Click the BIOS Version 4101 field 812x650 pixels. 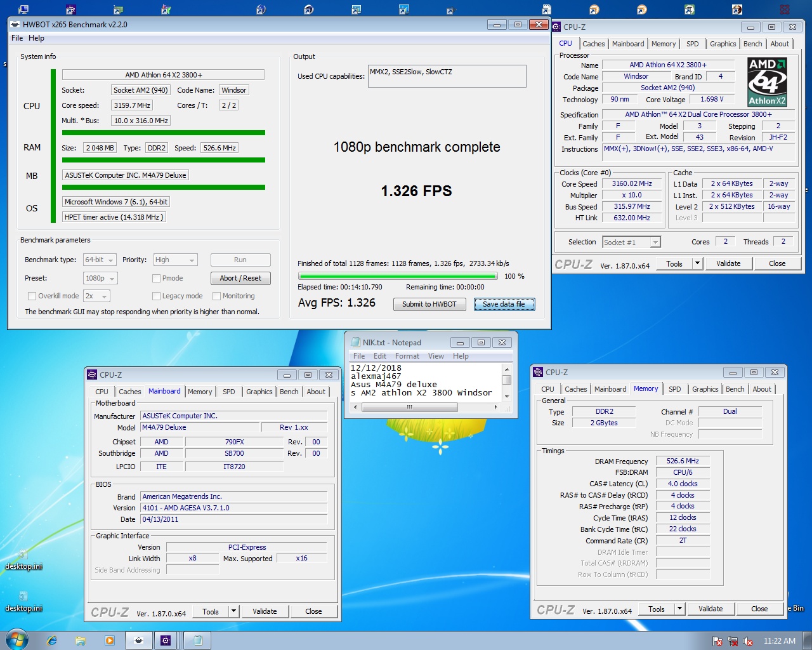click(x=234, y=508)
